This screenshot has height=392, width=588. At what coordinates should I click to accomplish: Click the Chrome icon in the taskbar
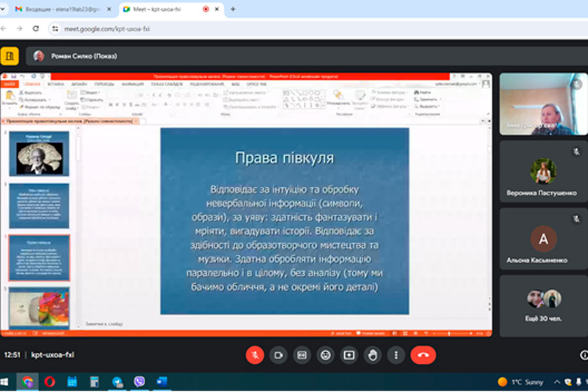tap(27, 382)
